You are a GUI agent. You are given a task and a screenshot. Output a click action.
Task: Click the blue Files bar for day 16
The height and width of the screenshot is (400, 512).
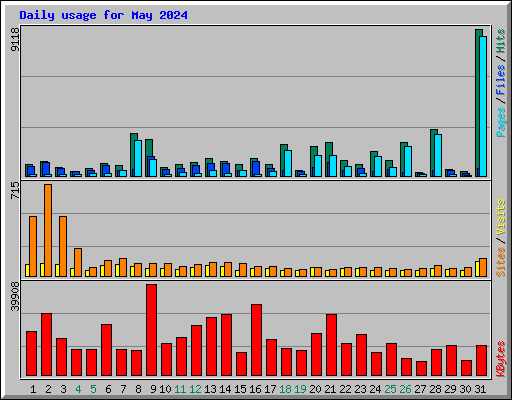pyautogui.click(x=256, y=168)
